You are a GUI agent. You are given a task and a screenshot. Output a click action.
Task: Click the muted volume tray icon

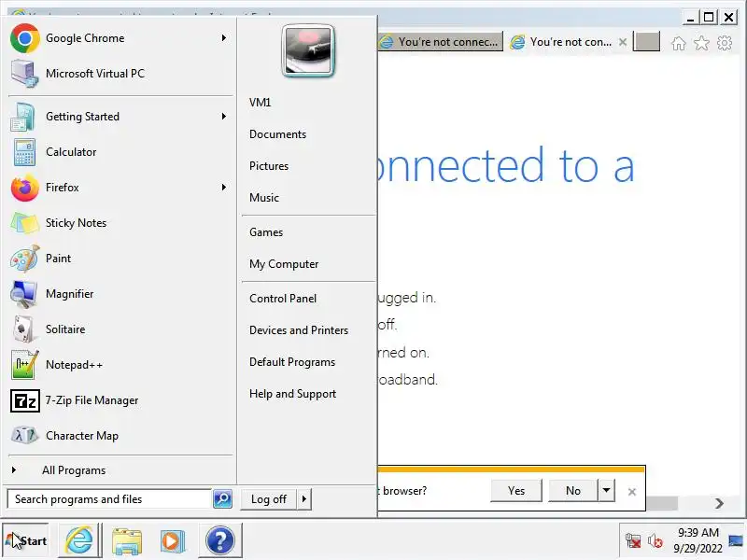click(x=655, y=541)
